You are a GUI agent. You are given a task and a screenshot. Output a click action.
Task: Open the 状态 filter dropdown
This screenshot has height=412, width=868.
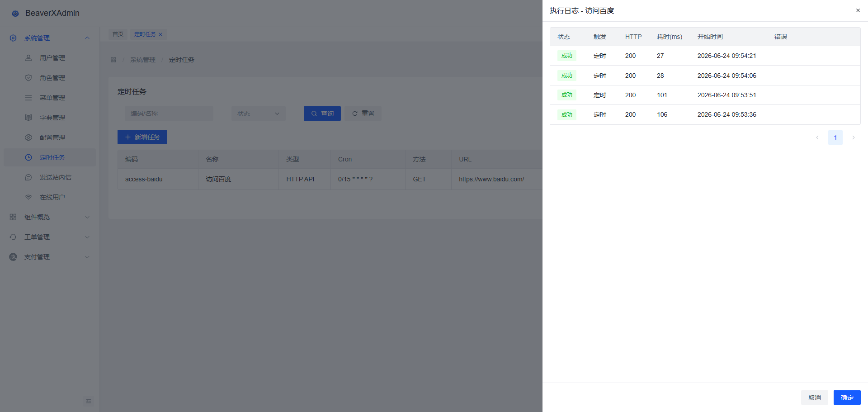click(259, 114)
